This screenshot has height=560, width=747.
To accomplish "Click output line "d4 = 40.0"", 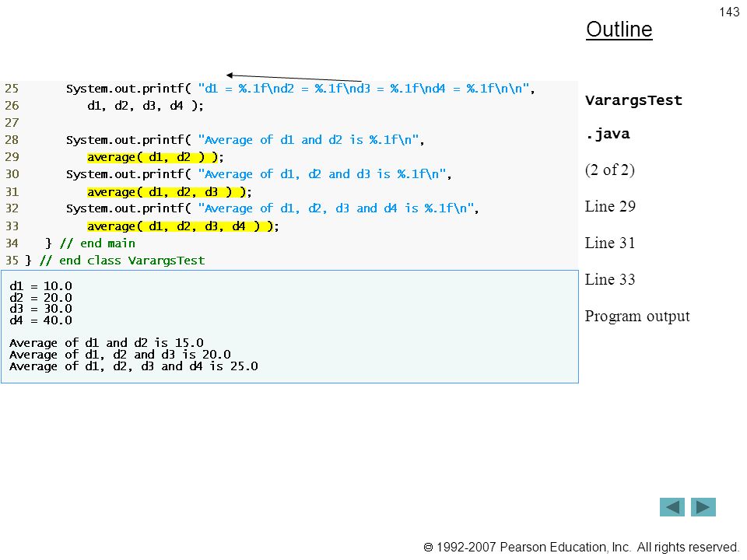I will coord(41,320).
